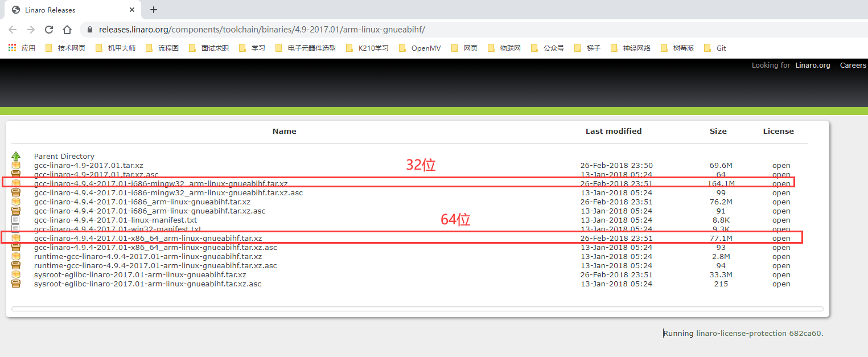Click icon beside i686_arm-linux-gnueabihf.tar.xz
The height and width of the screenshot is (357, 868).
coord(16,202)
